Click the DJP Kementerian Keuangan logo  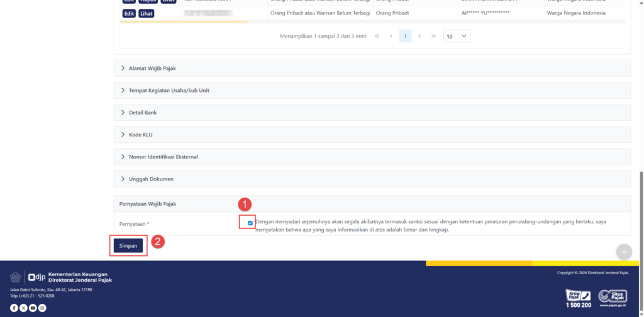62,277
